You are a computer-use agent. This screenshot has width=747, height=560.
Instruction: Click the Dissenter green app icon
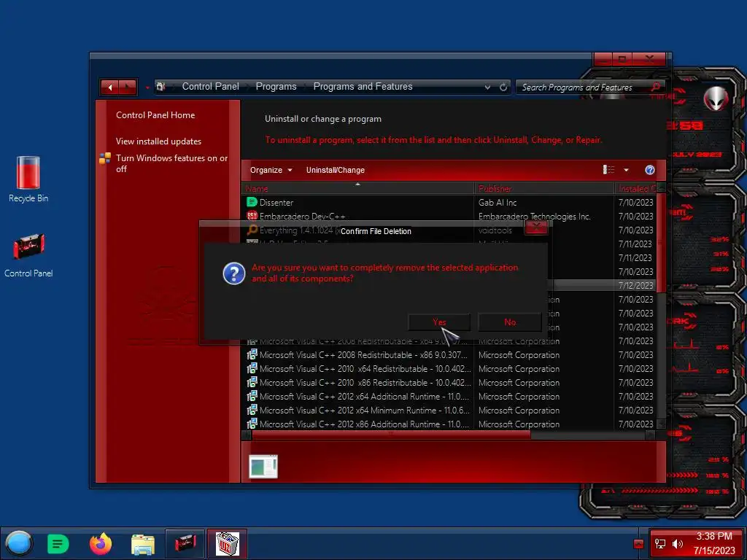click(x=252, y=202)
